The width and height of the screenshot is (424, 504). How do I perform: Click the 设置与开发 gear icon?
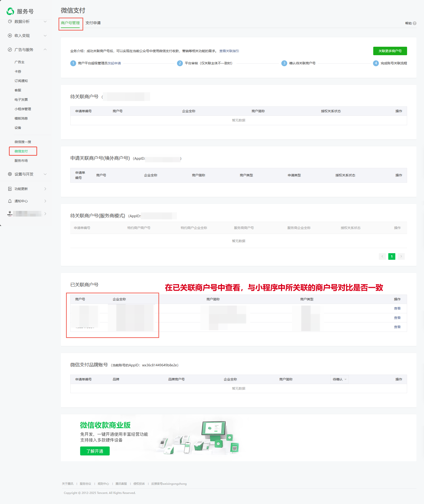[x=10, y=174]
